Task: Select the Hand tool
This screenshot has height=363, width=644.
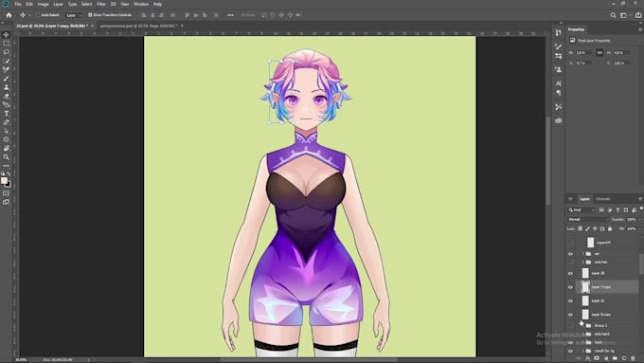Action: click(x=7, y=148)
